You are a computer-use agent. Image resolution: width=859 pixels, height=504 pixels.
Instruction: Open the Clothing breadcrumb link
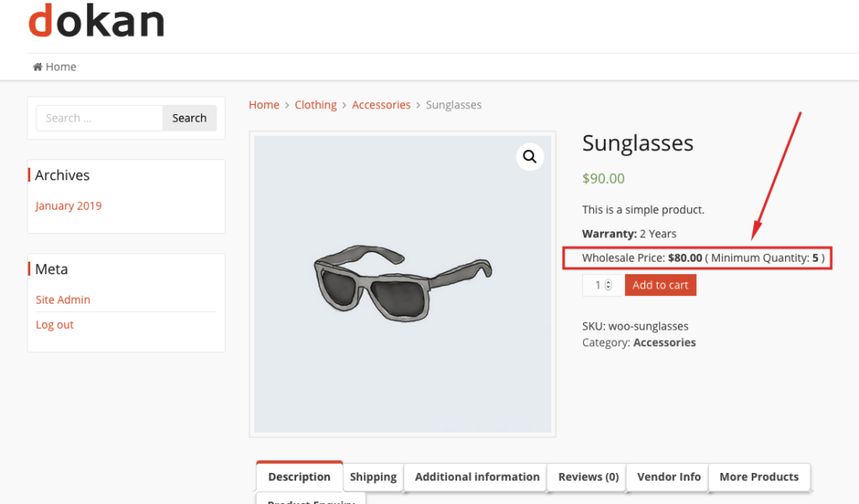click(x=315, y=105)
